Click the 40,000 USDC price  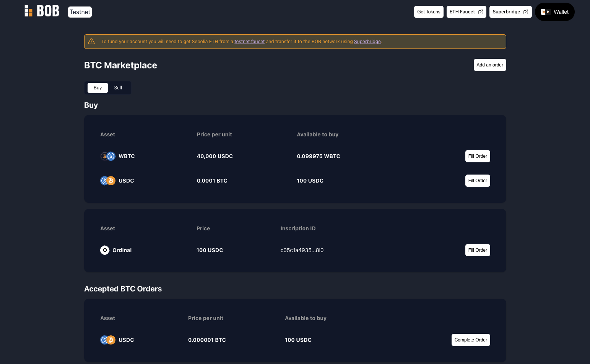click(x=215, y=156)
